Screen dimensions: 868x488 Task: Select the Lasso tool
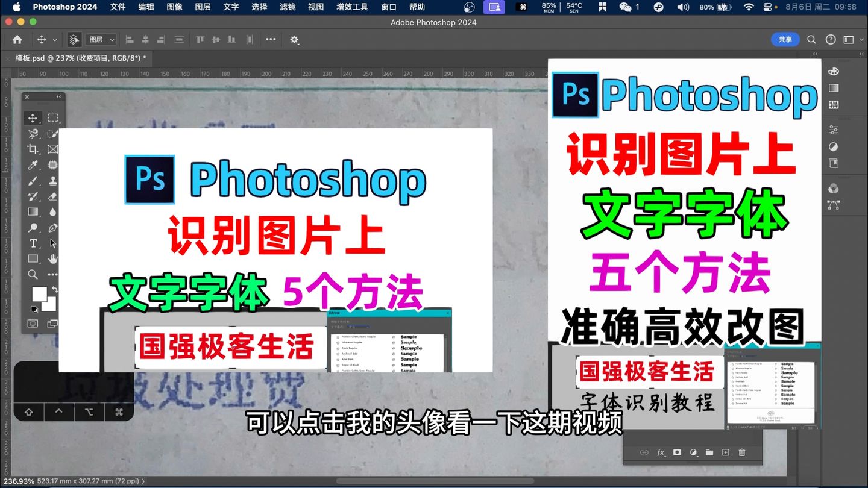(33, 134)
